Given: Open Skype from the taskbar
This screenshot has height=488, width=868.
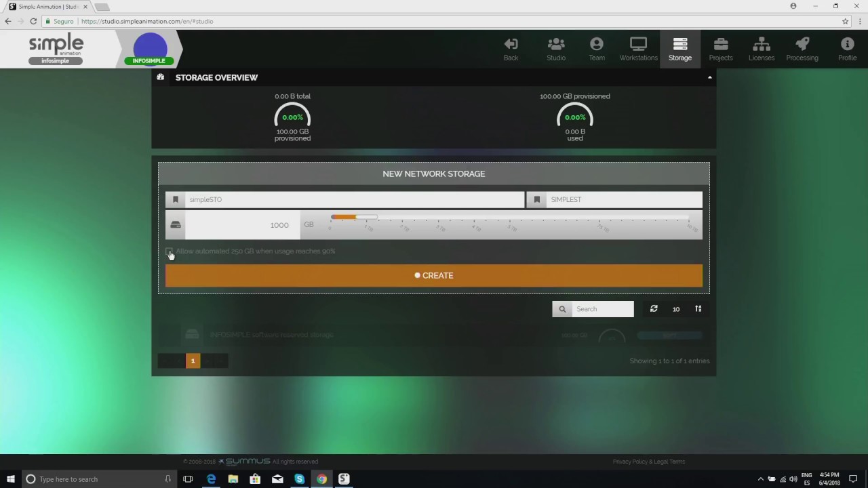Looking at the screenshot, I should point(299,479).
